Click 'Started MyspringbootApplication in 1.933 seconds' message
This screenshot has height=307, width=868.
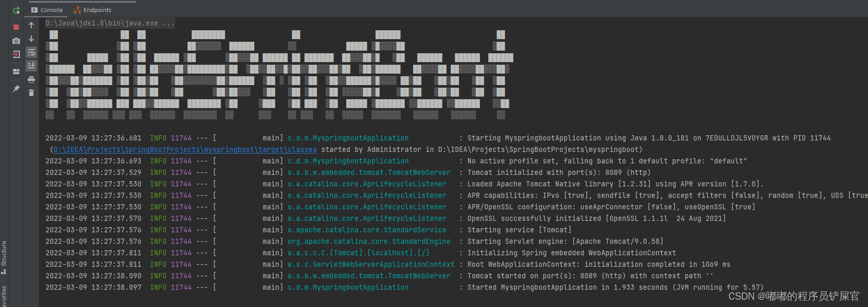pos(615,287)
